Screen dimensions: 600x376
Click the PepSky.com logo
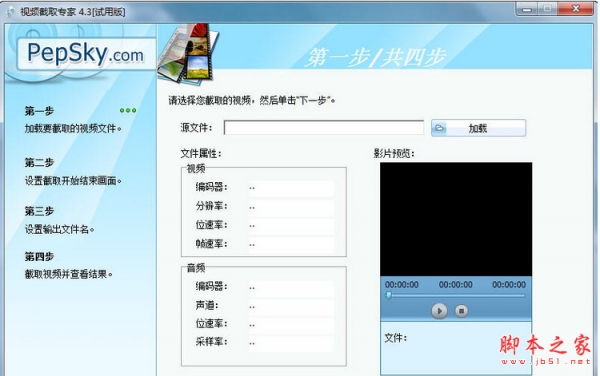[x=86, y=53]
